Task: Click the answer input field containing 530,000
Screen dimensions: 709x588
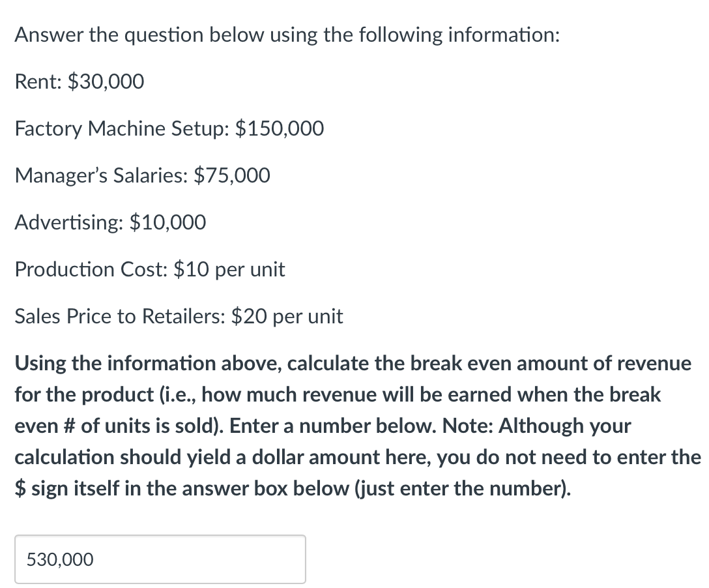Action: (160, 559)
